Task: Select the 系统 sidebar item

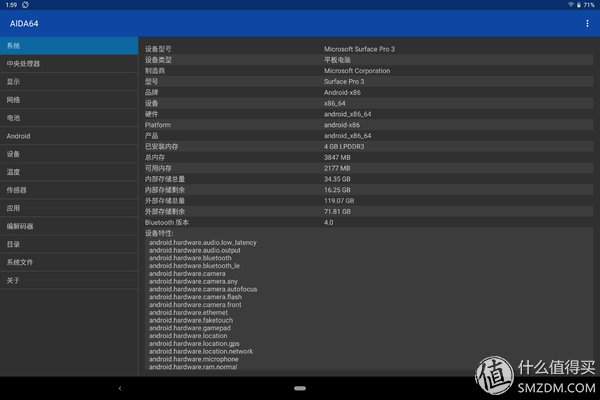Action: coord(69,46)
